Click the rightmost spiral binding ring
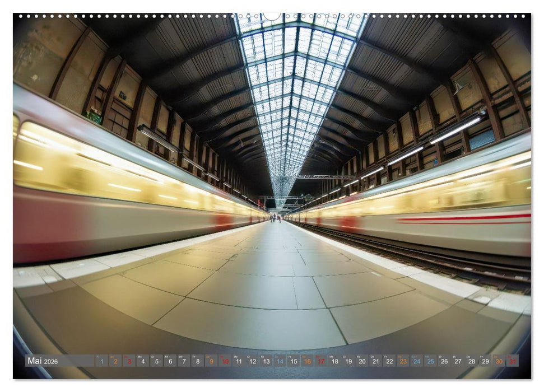 523,15
